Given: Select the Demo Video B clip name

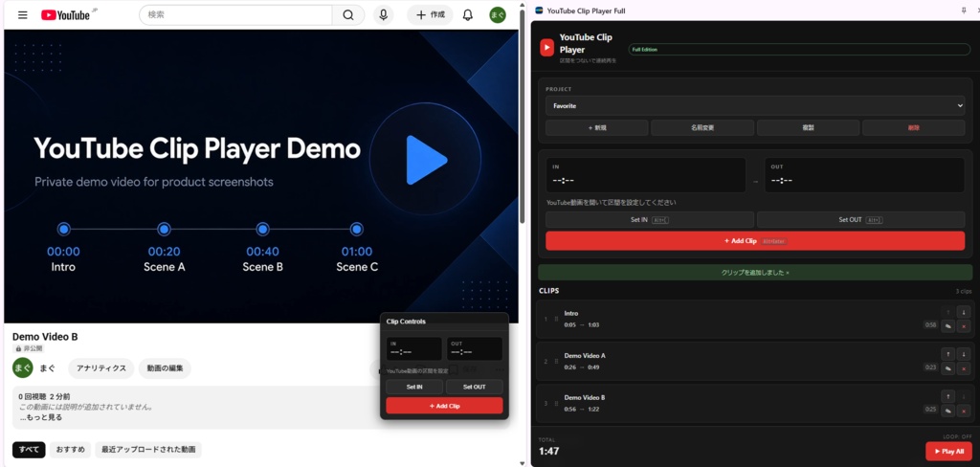Looking at the screenshot, I should pos(585,397).
